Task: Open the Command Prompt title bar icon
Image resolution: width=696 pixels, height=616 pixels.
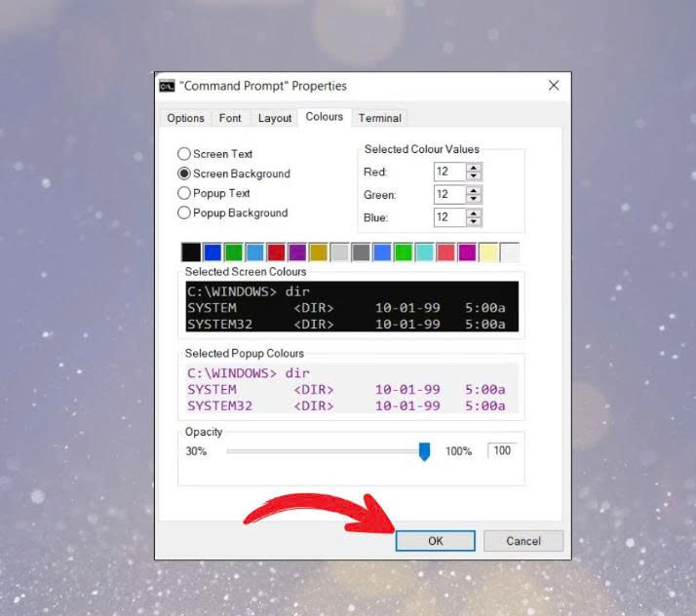Action: (167, 86)
